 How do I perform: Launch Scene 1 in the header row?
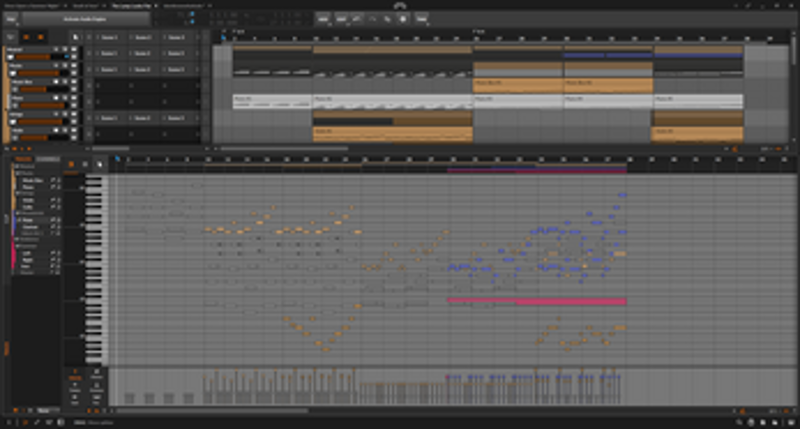coord(109,37)
